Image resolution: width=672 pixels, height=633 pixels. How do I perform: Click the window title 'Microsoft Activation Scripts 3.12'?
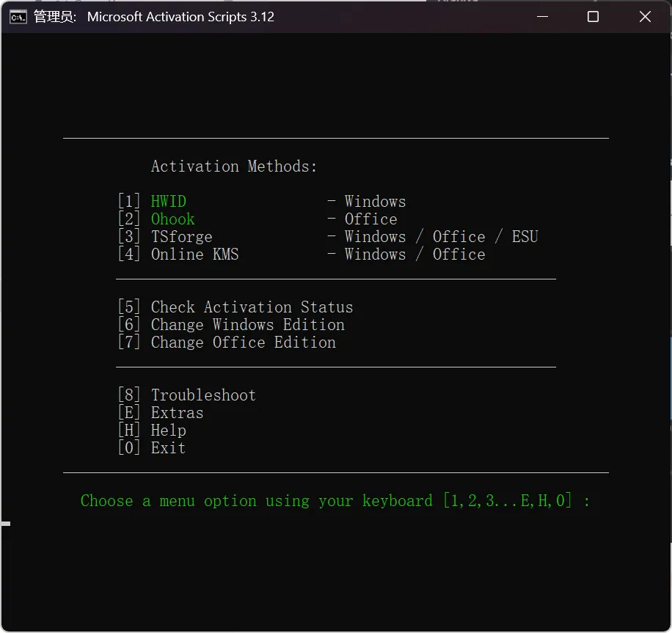point(180,17)
